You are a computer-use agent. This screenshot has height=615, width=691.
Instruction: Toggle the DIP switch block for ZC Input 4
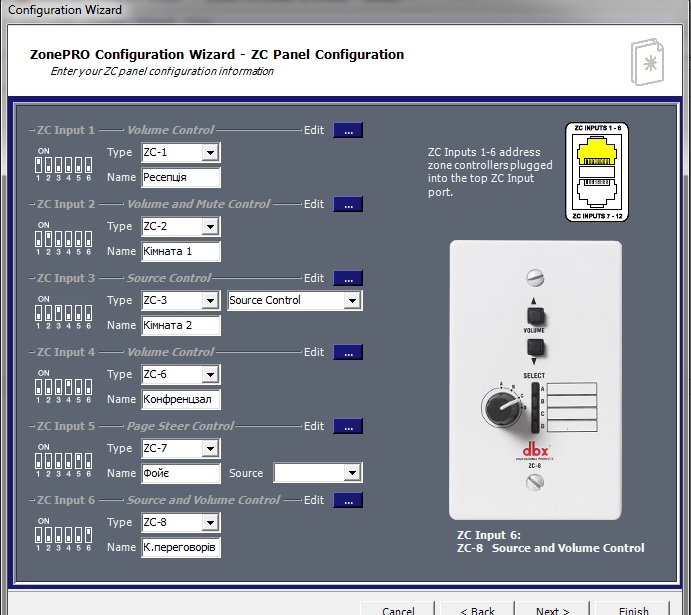[x=63, y=385]
